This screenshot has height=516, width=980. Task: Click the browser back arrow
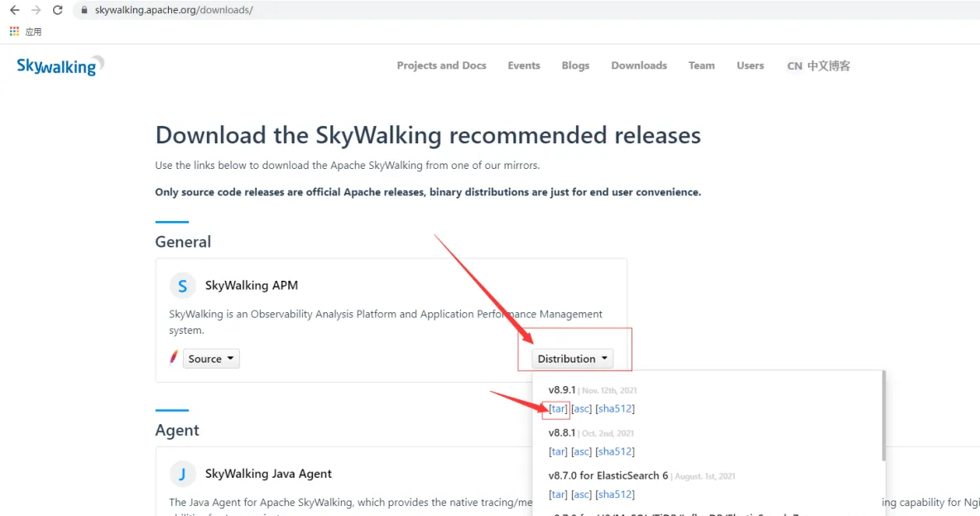14,10
